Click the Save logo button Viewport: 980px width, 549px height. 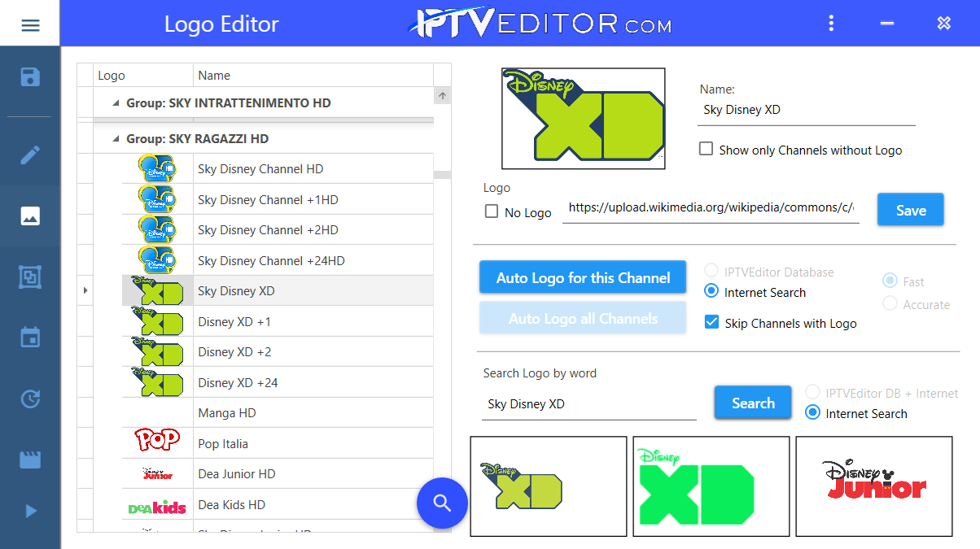pyautogui.click(x=910, y=210)
